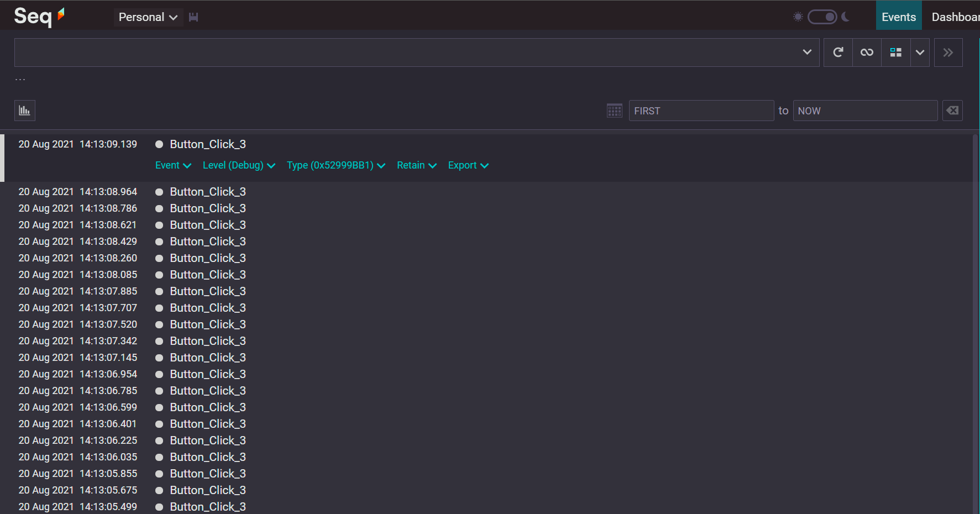Click the sun light-theme icon
The height and width of the screenshot is (514, 980).
point(798,17)
